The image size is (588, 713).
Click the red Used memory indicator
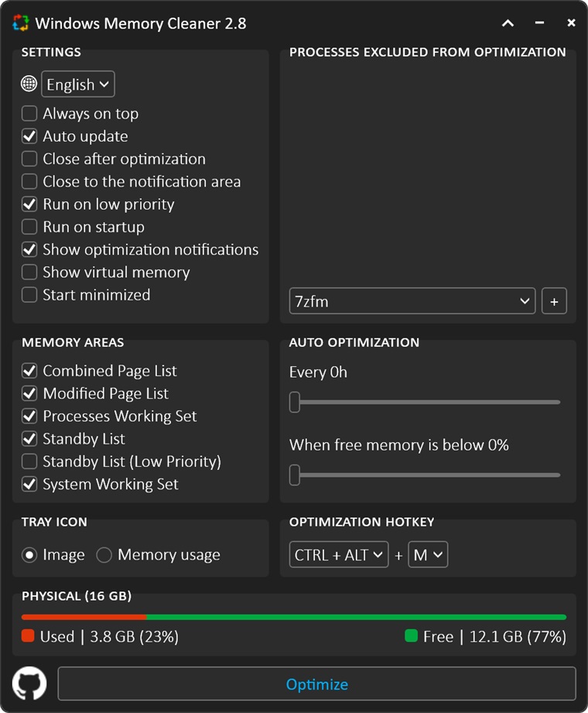[28, 636]
